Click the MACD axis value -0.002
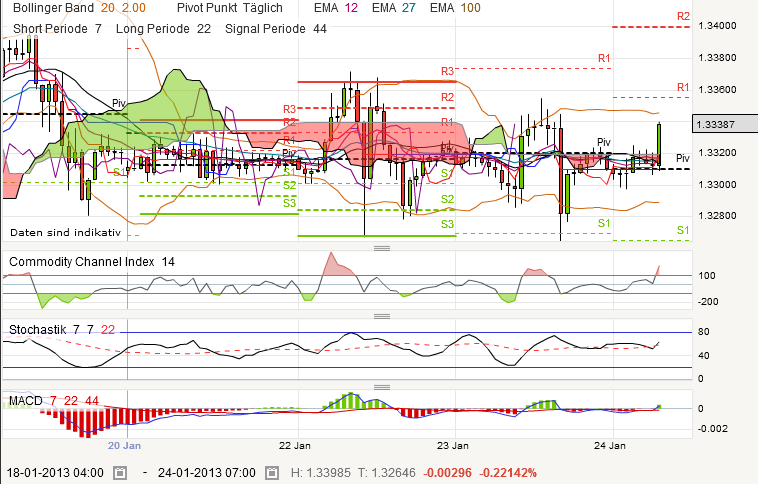 tap(713, 429)
